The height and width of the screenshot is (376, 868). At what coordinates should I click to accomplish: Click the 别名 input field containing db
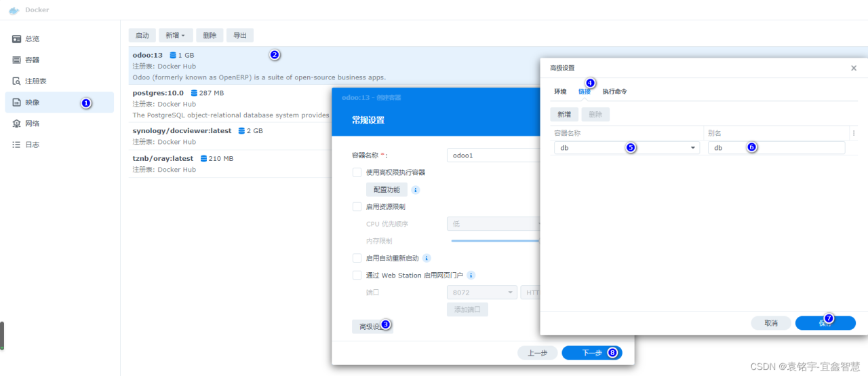pos(776,148)
